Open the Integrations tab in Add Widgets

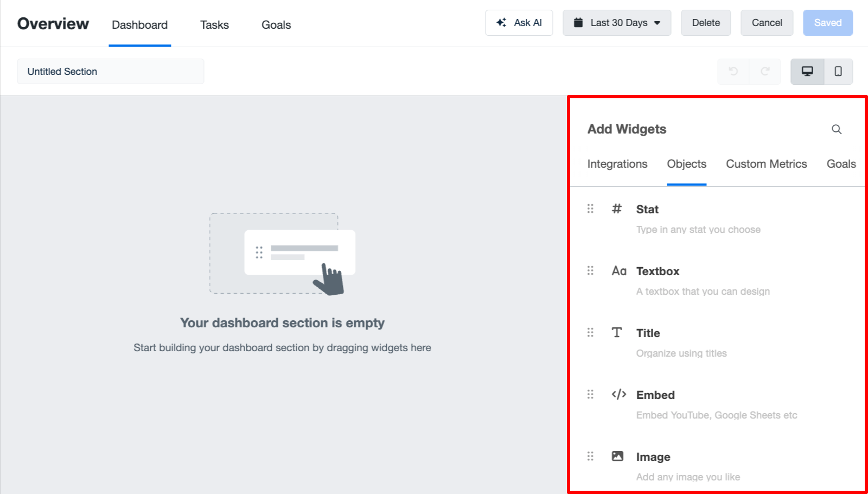coord(617,163)
